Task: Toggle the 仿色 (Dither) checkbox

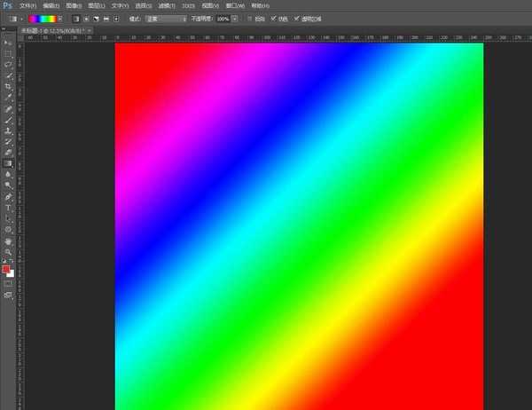Action: point(273,18)
